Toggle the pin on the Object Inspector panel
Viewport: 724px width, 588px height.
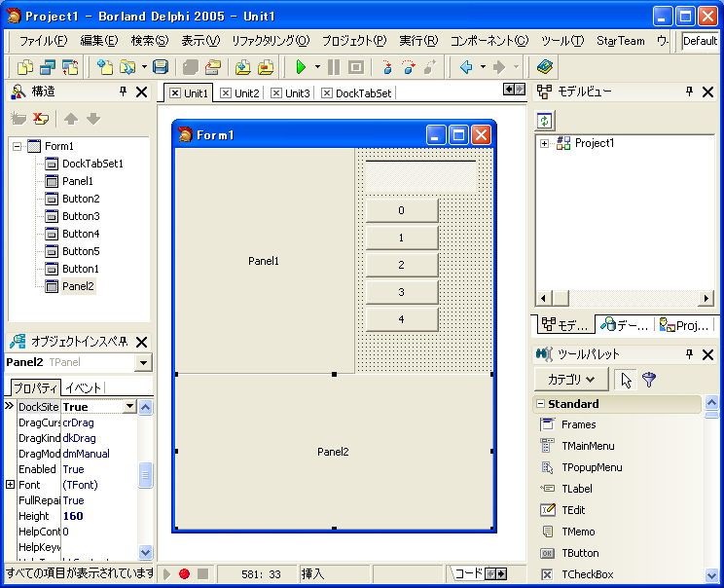pos(123,342)
